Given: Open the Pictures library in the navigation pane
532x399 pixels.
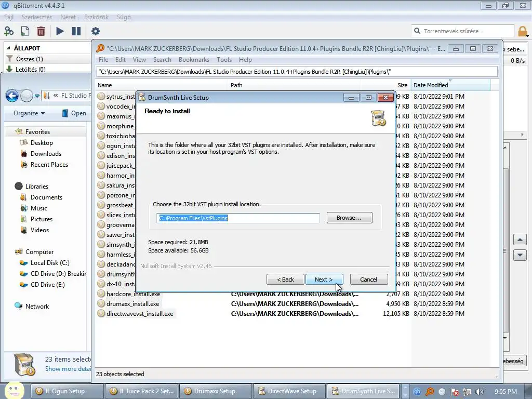Looking at the screenshot, I should point(42,219).
